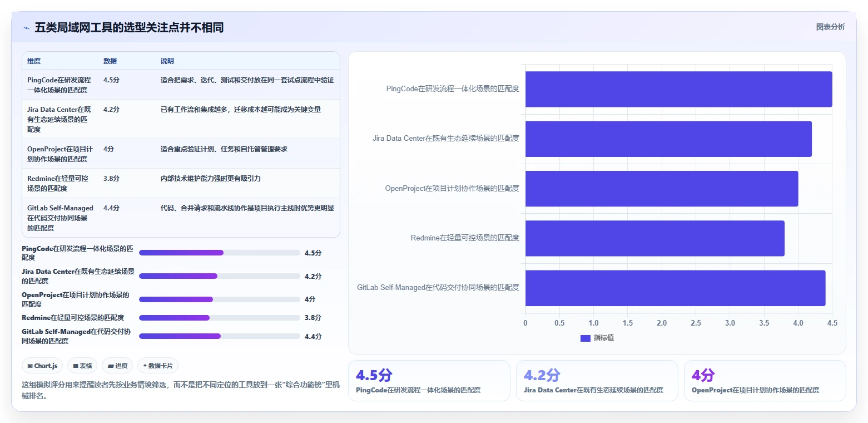Click the 指标值 legend color box
Image resolution: width=868 pixels, height=423 pixels.
pyautogui.click(x=585, y=338)
